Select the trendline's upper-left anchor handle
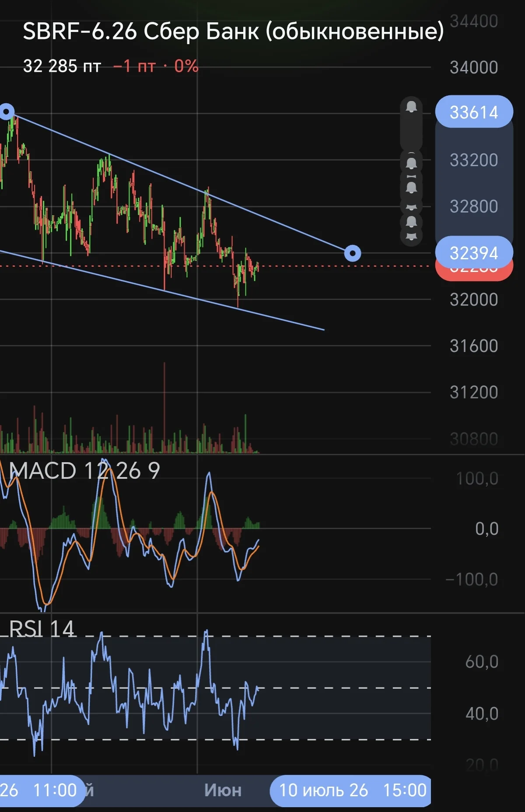Image resolution: width=525 pixels, height=812 pixels. pyautogui.click(x=7, y=112)
